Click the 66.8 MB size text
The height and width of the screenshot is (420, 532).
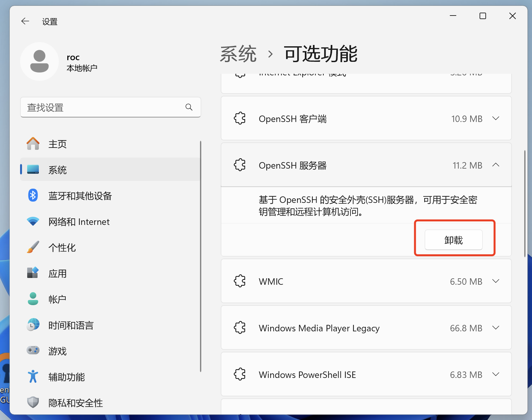click(x=466, y=328)
